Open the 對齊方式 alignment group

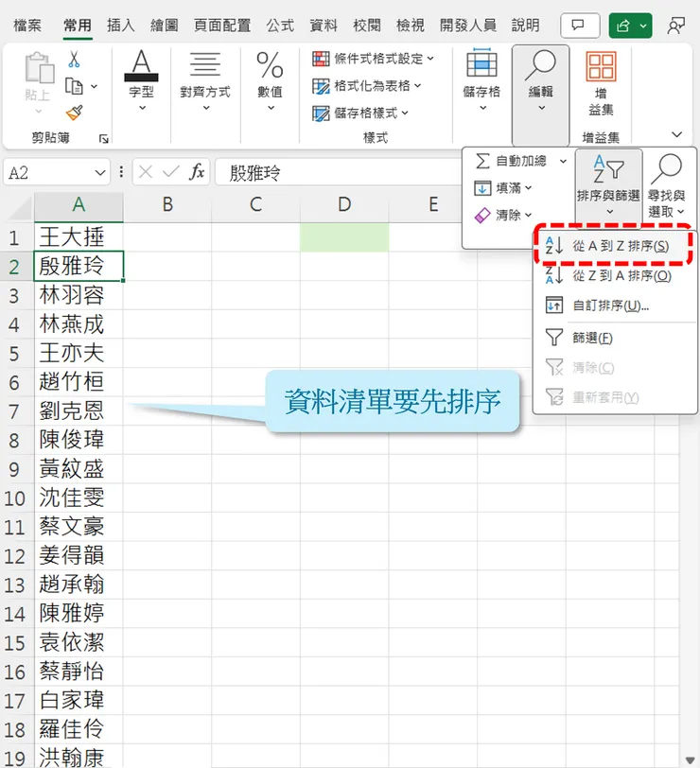coord(204,80)
